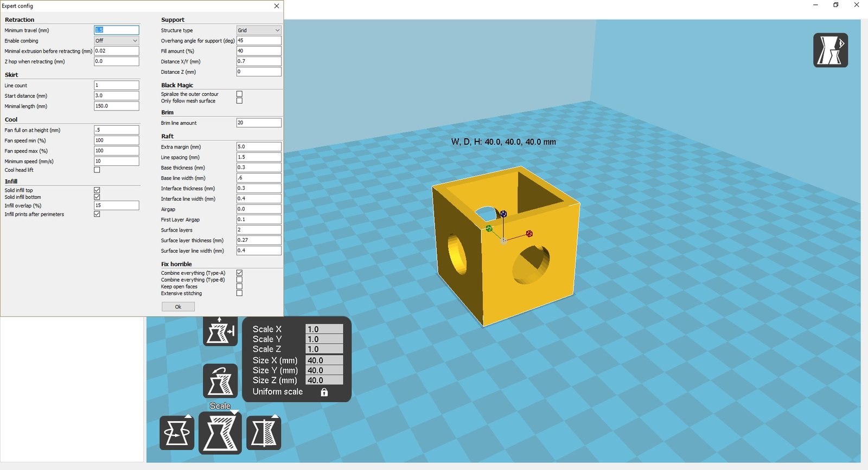Open the Enable combing dropdown
The height and width of the screenshot is (470, 868).
point(117,41)
